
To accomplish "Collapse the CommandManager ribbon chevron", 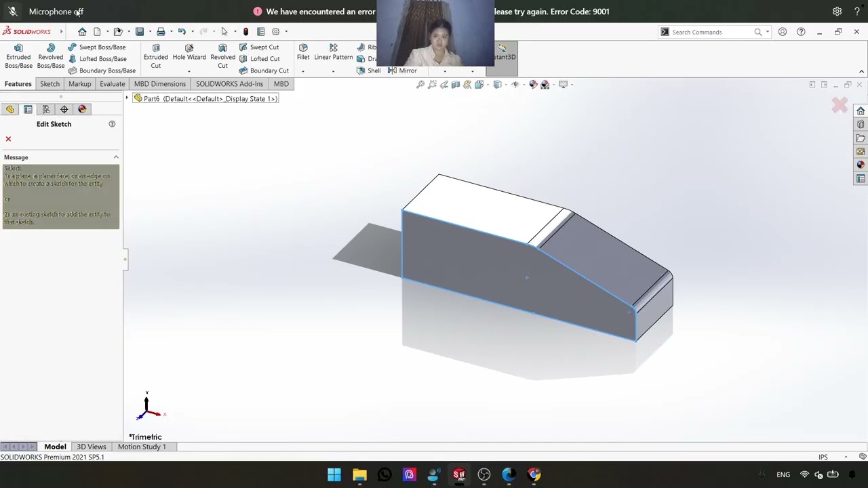I will tap(861, 71).
